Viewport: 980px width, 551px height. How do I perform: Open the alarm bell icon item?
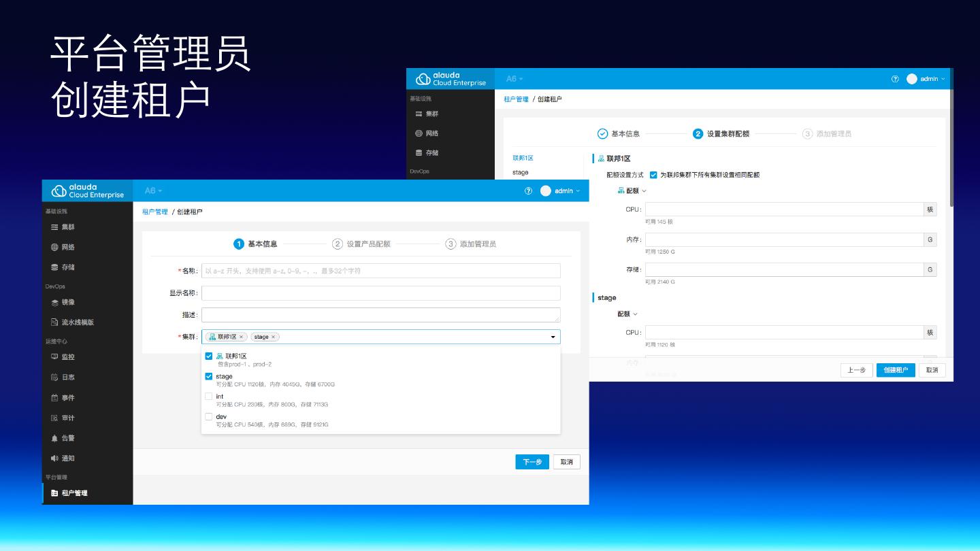[54, 438]
